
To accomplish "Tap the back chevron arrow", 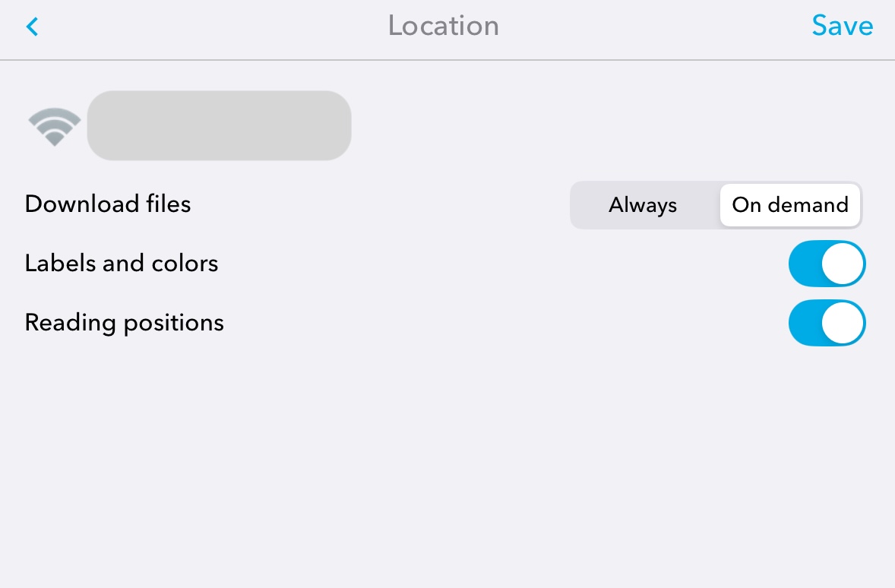I will [32, 27].
